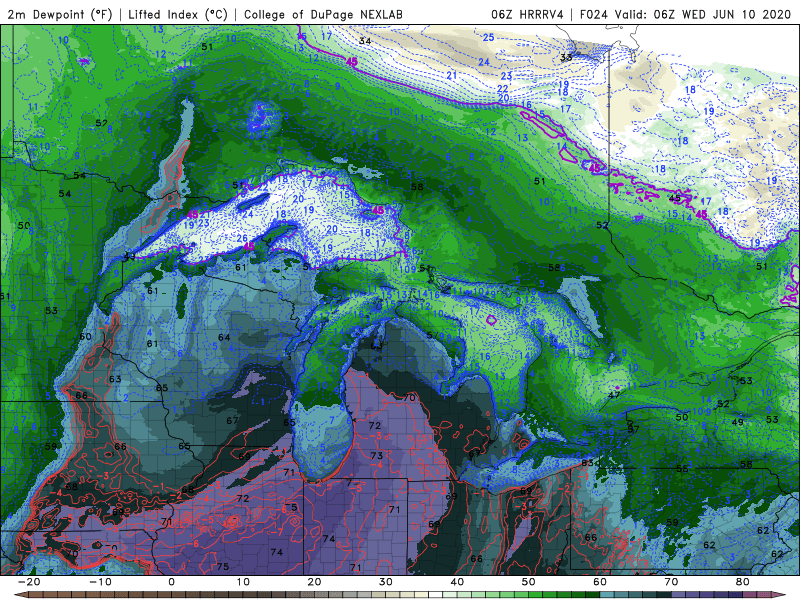Click the "Lifted Index (°C)" header label

coord(178,14)
